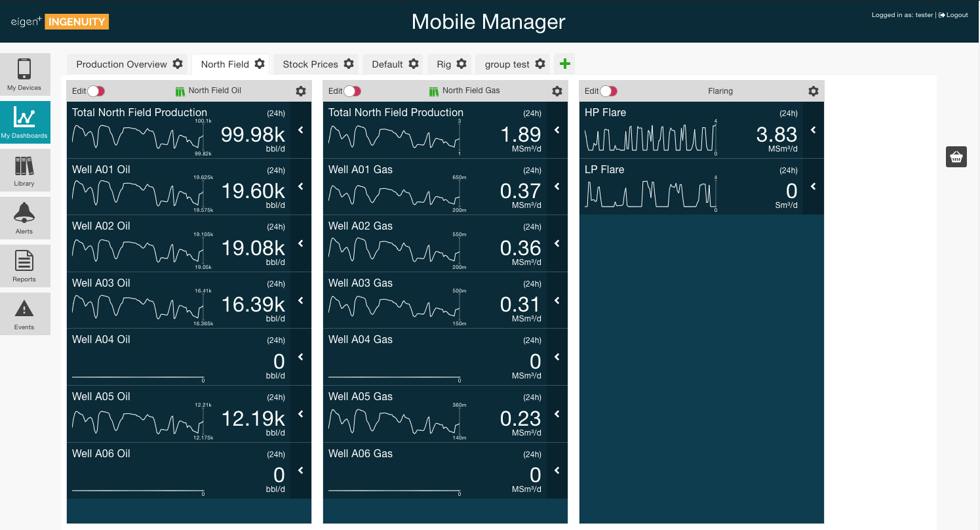Image resolution: width=980 pixels, height=530 pixels.
Task: Expand HP Flare row arrow
Action: pyautogui.click(x=813, y=130)
